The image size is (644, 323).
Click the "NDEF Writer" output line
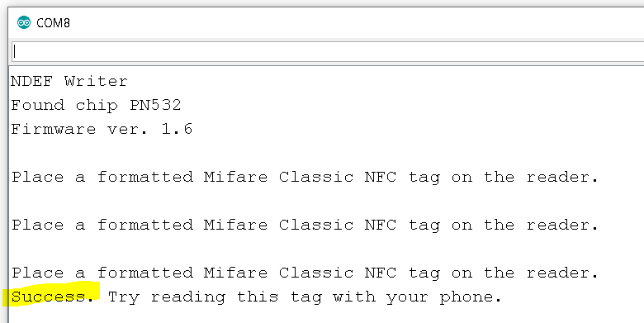point(69,81)
